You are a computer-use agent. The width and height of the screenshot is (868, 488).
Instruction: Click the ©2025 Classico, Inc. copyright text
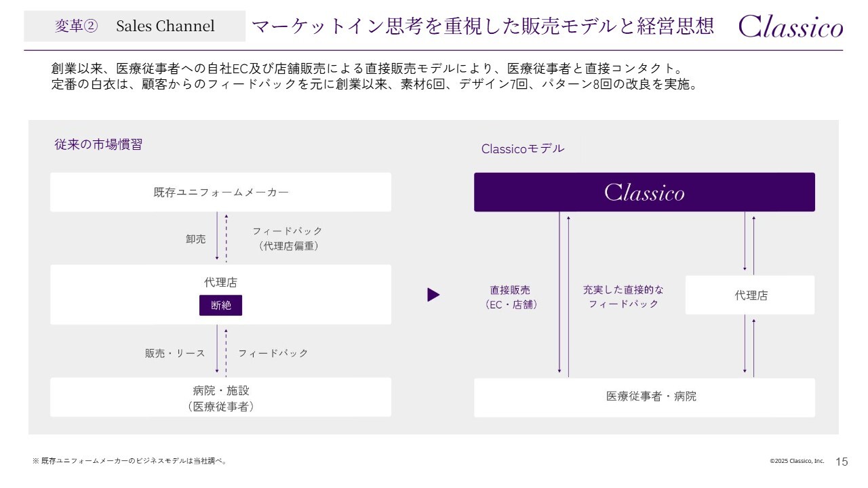[797, 461]
